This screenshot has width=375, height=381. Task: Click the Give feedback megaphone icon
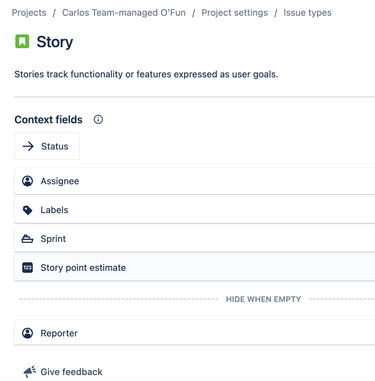coord(29,371)
